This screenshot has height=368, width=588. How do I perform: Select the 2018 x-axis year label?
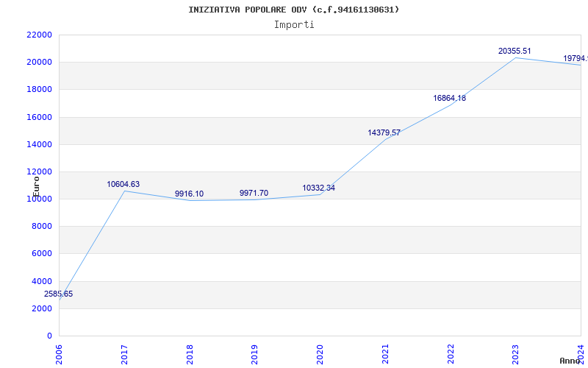pyautogui.click(x=190, y=355)
